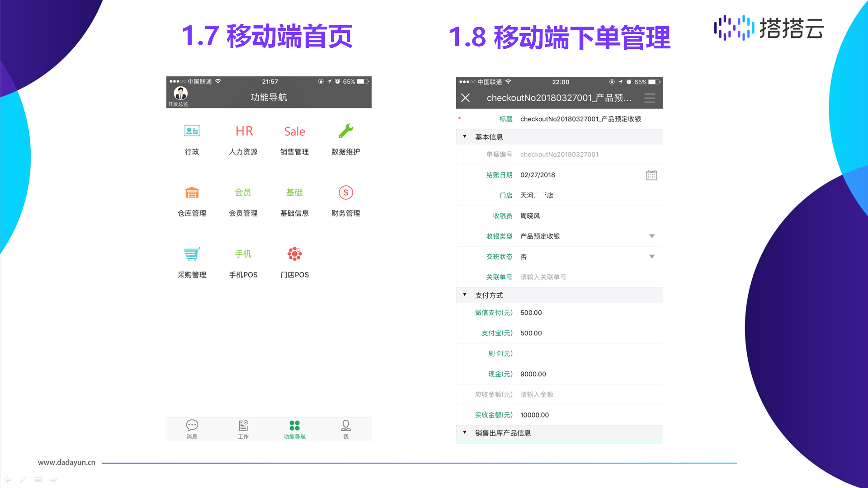Switch to the 工作 tab
This screenshot has height=488, width=868.
243,429
